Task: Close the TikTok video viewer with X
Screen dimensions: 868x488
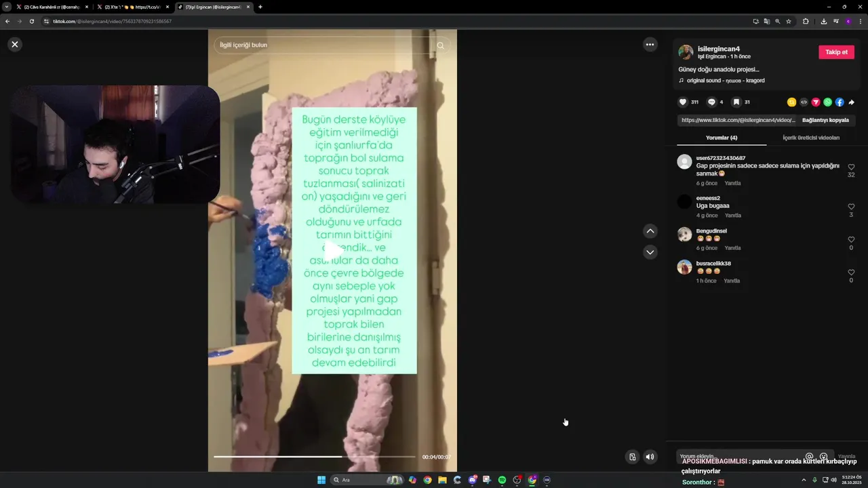Action: click(15, 44)
